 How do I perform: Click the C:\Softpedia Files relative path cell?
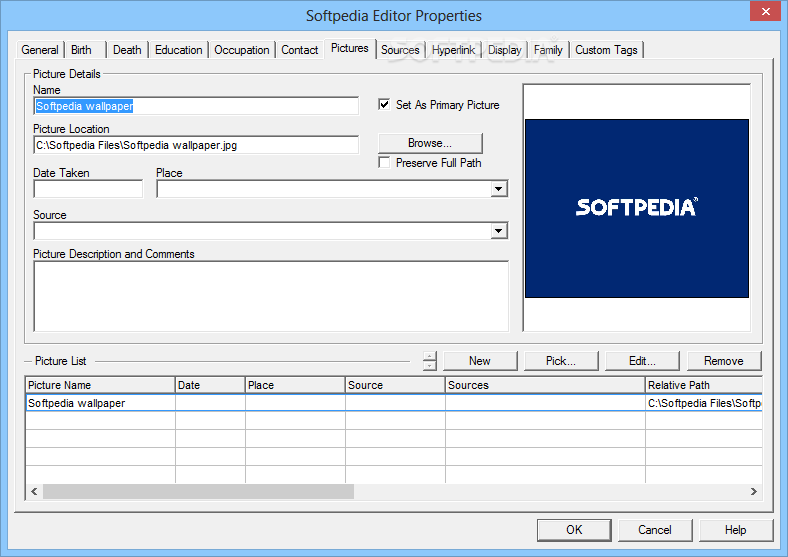pos(704,403)
